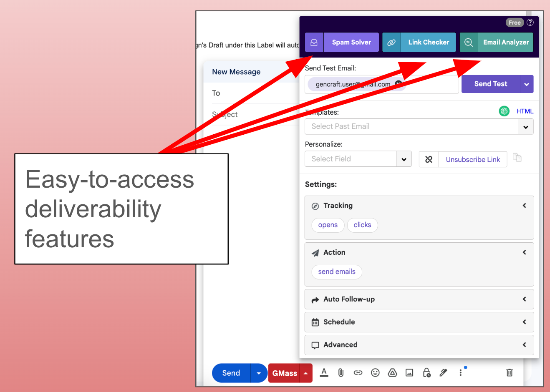Open the Select Past Email dropdown arrow
The image size is (550, 392).
(526, 127)
